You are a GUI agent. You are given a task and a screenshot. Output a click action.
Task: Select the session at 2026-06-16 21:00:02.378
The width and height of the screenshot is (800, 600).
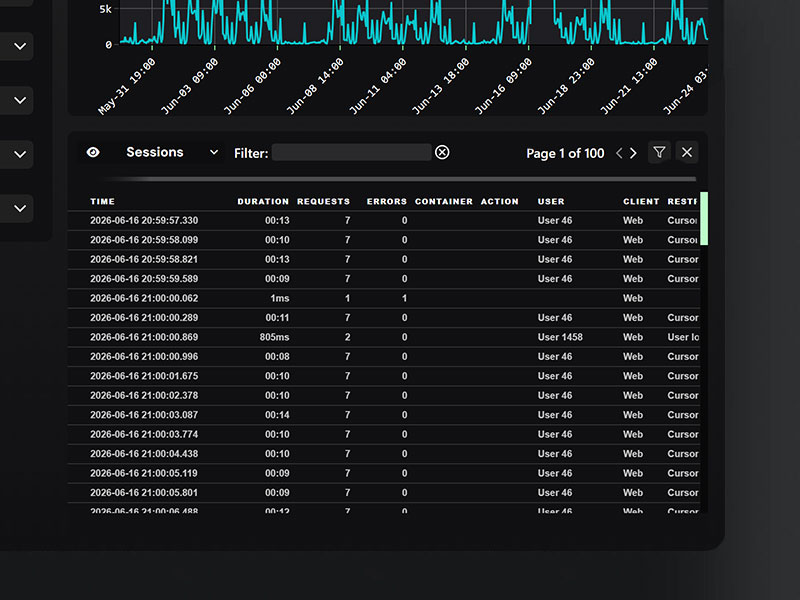point(384,395)
